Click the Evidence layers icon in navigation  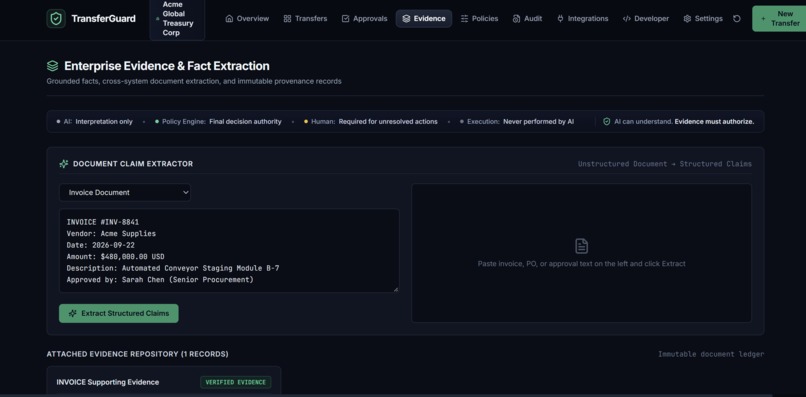point(406,19)
